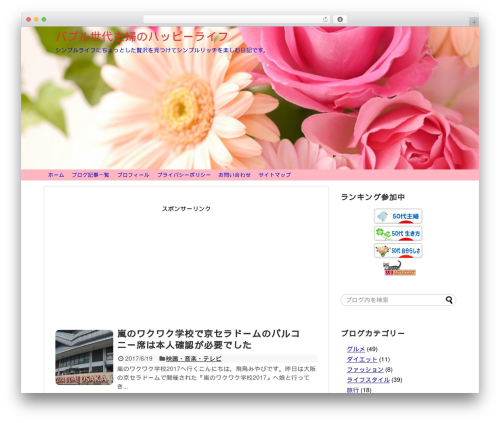
Task: Click the 50代主婦 ranking banner
Action: tap(398, 216)
